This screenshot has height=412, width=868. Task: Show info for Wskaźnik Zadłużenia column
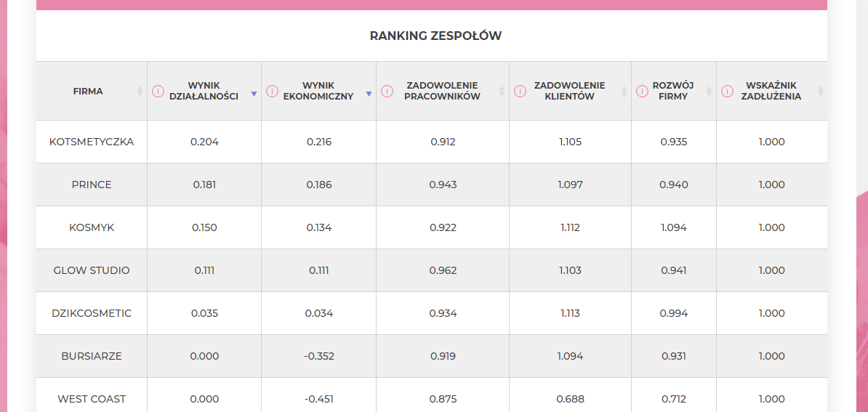727,92
